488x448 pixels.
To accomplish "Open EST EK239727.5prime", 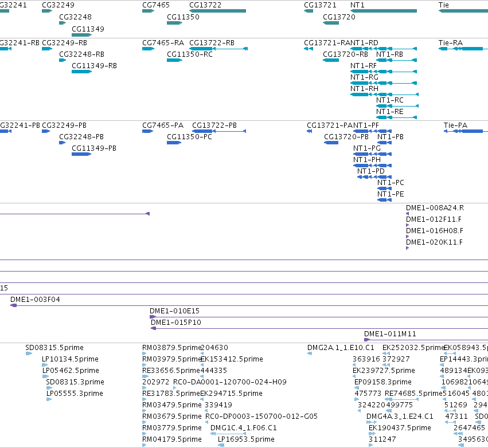I will pos(384,371).
